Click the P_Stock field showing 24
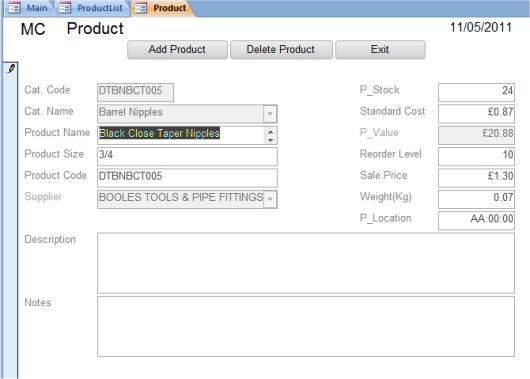The height and width of the screenshot is (379, 530). pyautogui.click(x=476, y=92)
